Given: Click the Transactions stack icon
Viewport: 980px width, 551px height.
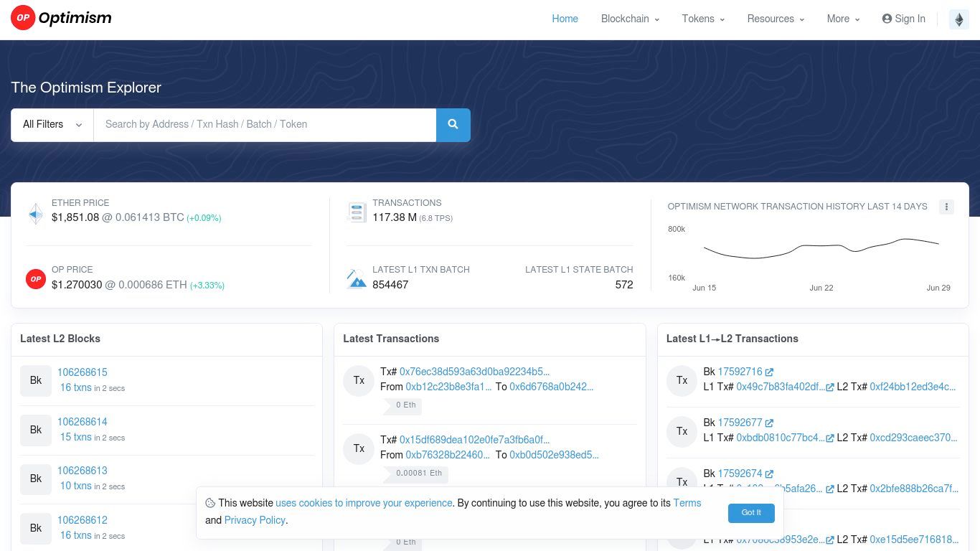Looking at the screenshot, I should point(357,212).
